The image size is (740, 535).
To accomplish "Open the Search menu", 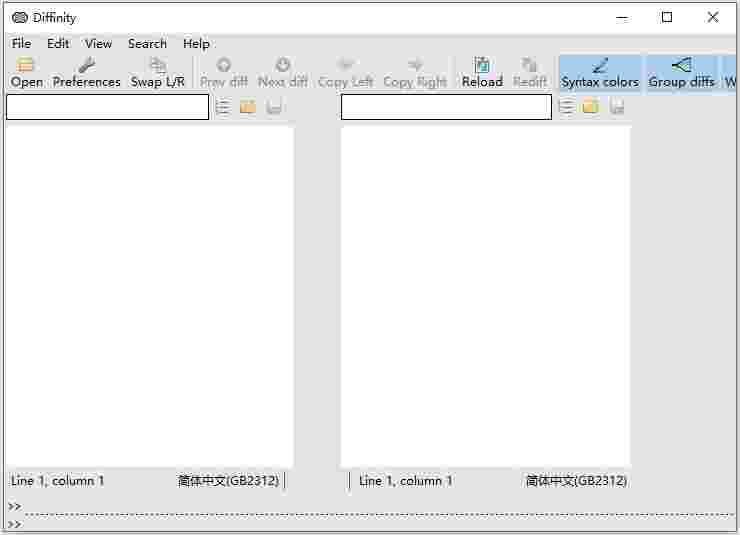I will pos(147,43).
